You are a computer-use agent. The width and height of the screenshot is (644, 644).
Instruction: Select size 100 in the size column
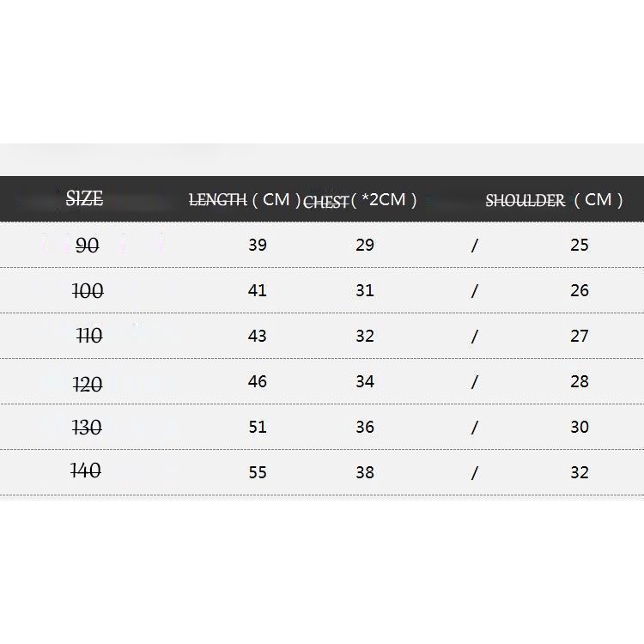pos(88,291)
